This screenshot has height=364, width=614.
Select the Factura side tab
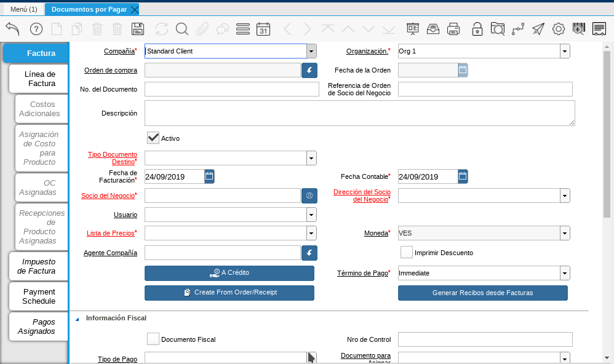36,53
